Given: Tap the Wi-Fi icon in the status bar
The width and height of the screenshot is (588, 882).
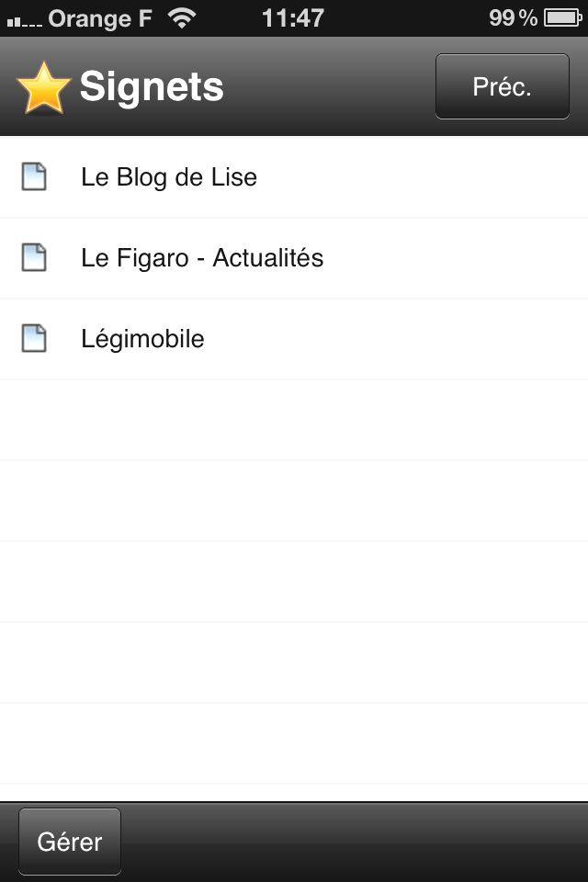Looking at the screenshot, I should coord(184,17).
